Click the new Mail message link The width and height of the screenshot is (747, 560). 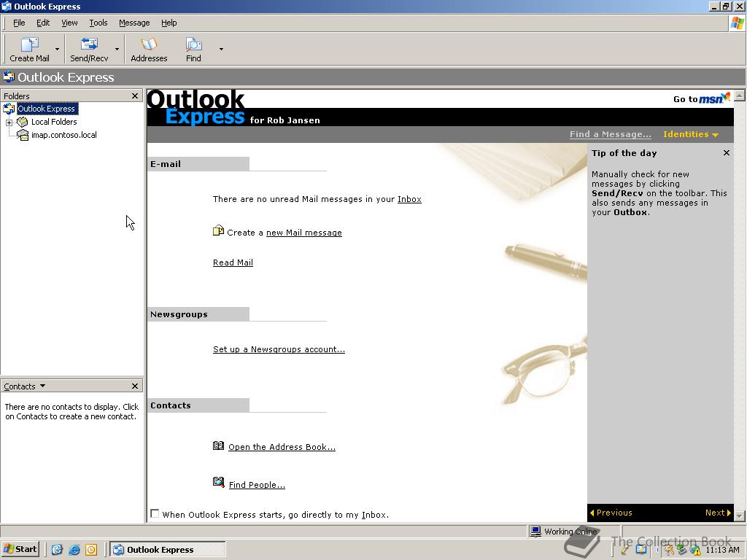(304, 233)
